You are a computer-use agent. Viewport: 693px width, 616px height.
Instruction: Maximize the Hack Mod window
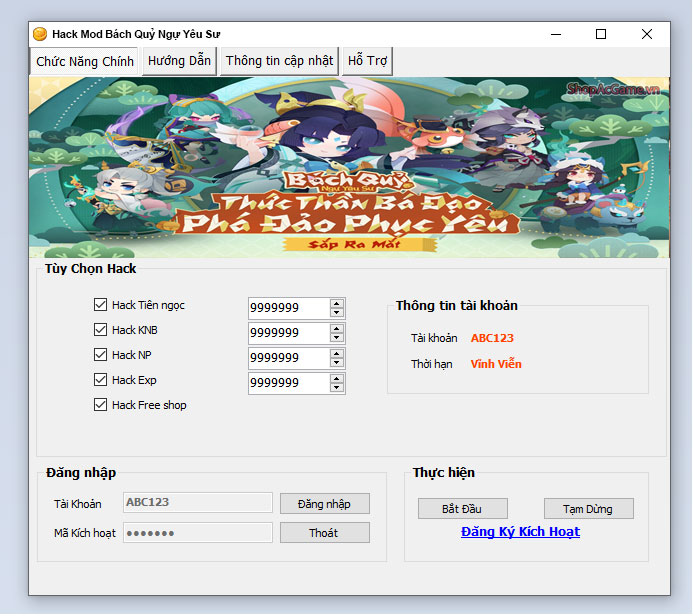click(601, 34)
